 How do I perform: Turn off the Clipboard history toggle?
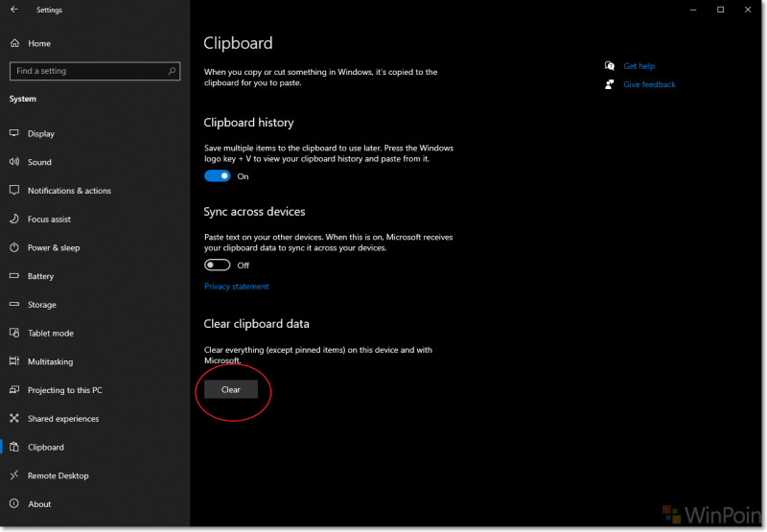(218, 176)
